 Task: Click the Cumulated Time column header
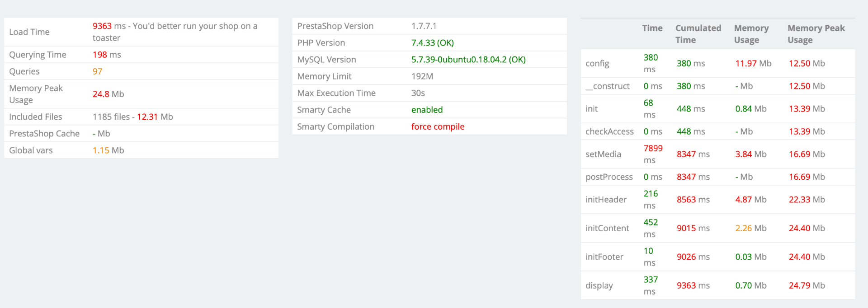coord(698,34)
